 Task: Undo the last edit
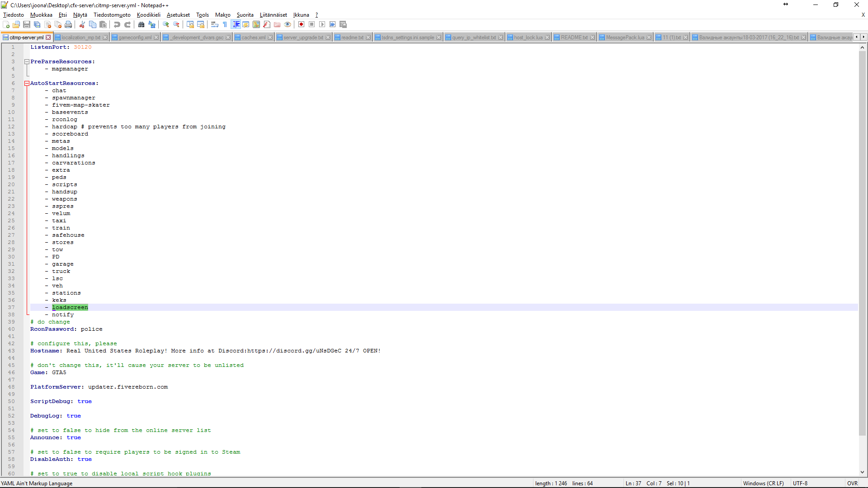[x=117, y=24]
